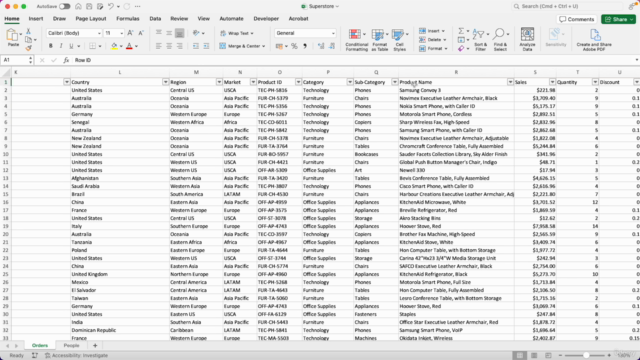This screenshot has height=360, width=640.
Task: Open Cell Styles gallery
Action: click(399, 40)
